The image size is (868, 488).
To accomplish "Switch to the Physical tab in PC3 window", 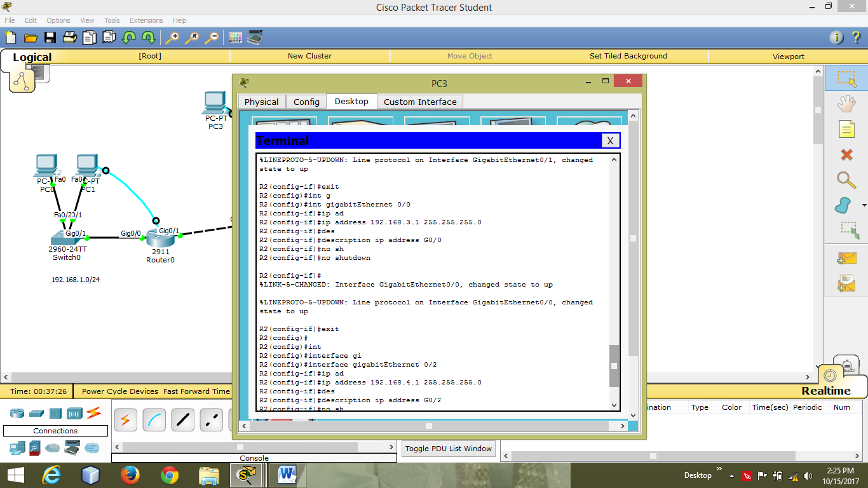I will (x=261, y=102).
